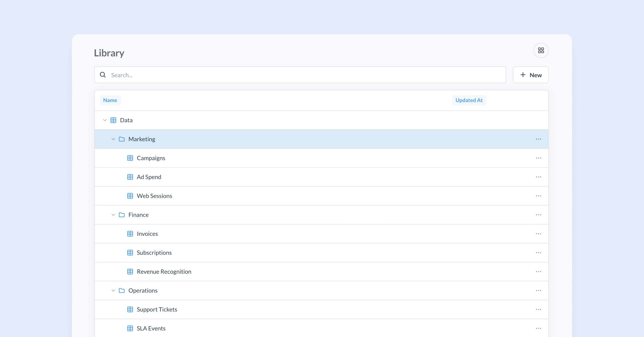
Task: Click the Subscriptions table icon
Action: point(130,253)
